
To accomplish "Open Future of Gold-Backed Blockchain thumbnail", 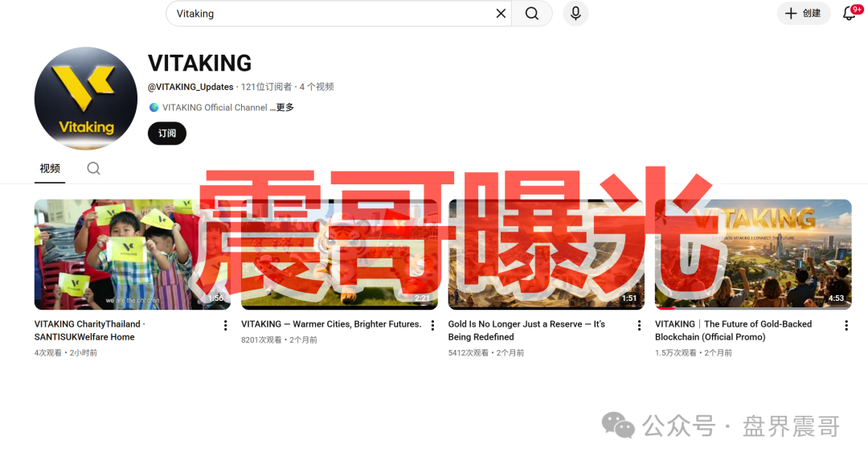I will (x=753, y=254).
